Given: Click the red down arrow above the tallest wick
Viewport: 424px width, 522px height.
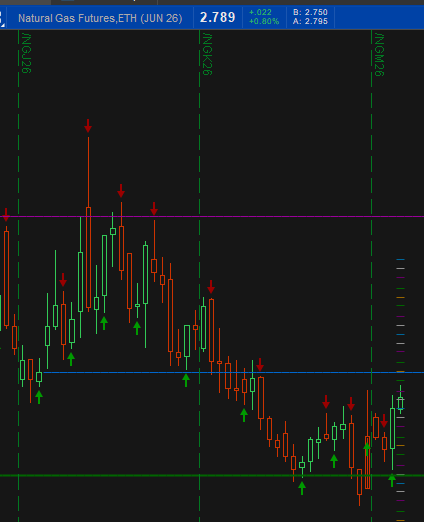Looking at the screenshot, I should click(88, 126).
